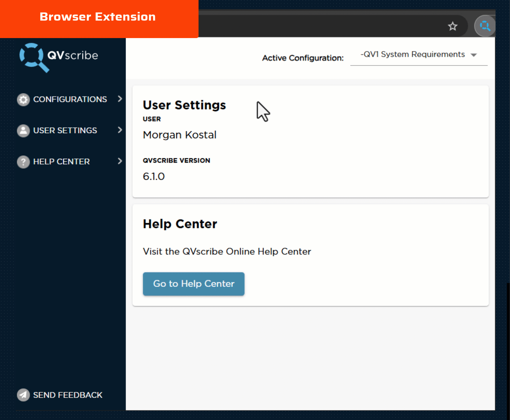Click the user name Morgan Kostal
The width and height of the screenshot is (510, 420).
click(180, 135)
